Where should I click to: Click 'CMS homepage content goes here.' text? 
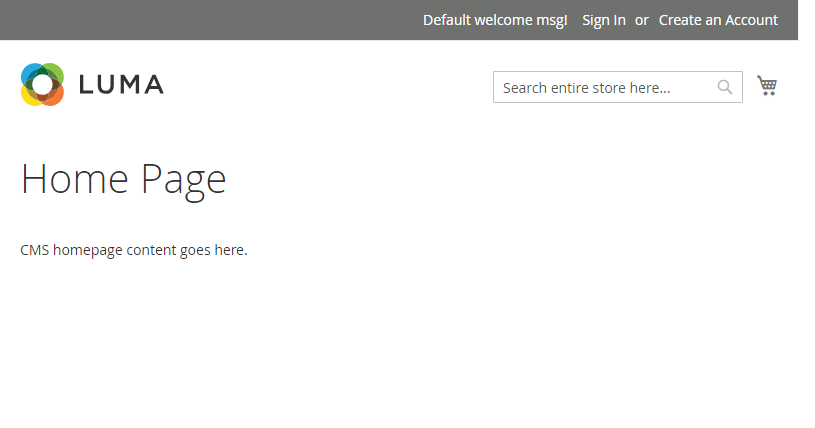tap(133, 250)
